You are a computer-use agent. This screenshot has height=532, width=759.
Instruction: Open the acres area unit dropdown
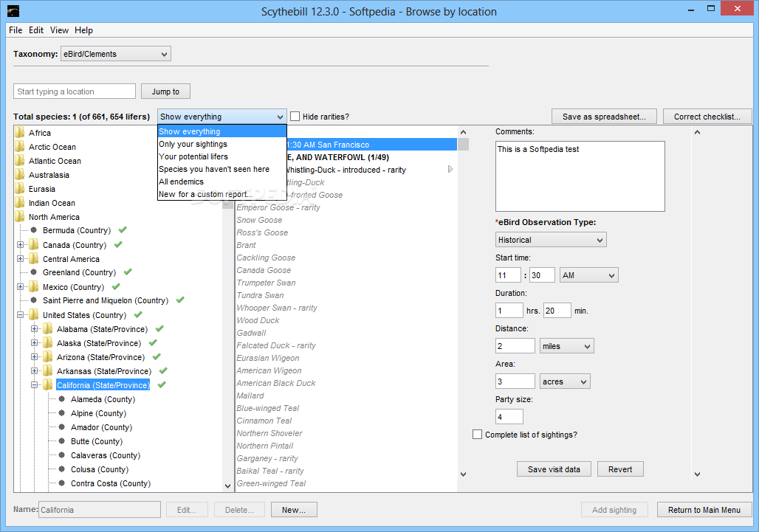[565, 381]
